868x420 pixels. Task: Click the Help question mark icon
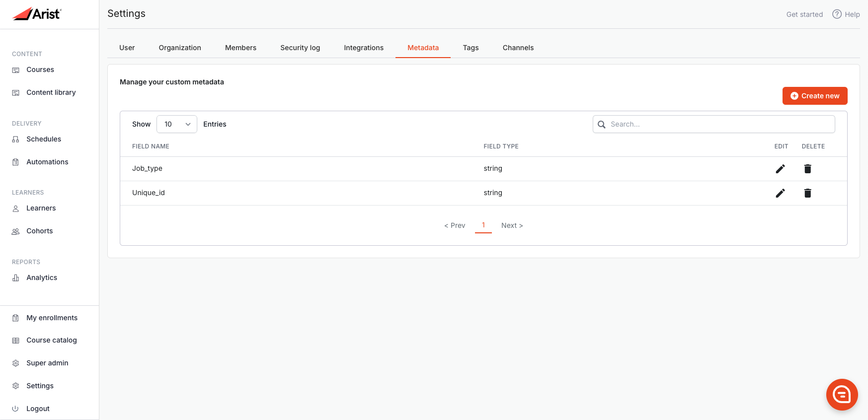pos(837,14)
